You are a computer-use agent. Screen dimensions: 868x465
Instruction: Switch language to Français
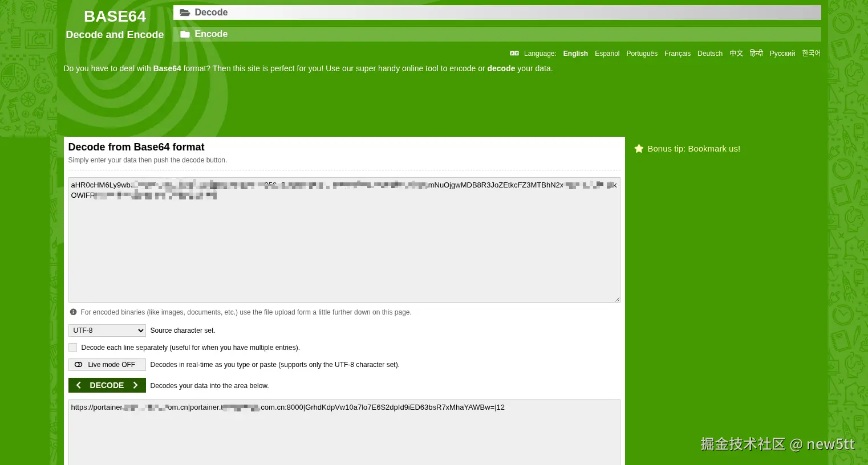[x=678, y=54]
